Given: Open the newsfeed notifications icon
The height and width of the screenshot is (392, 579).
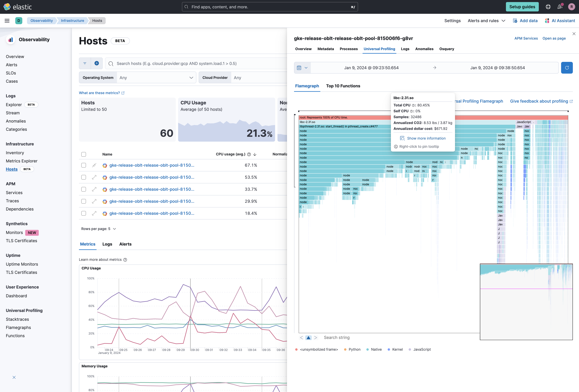Looking at the screenshot, I should 560,7.
